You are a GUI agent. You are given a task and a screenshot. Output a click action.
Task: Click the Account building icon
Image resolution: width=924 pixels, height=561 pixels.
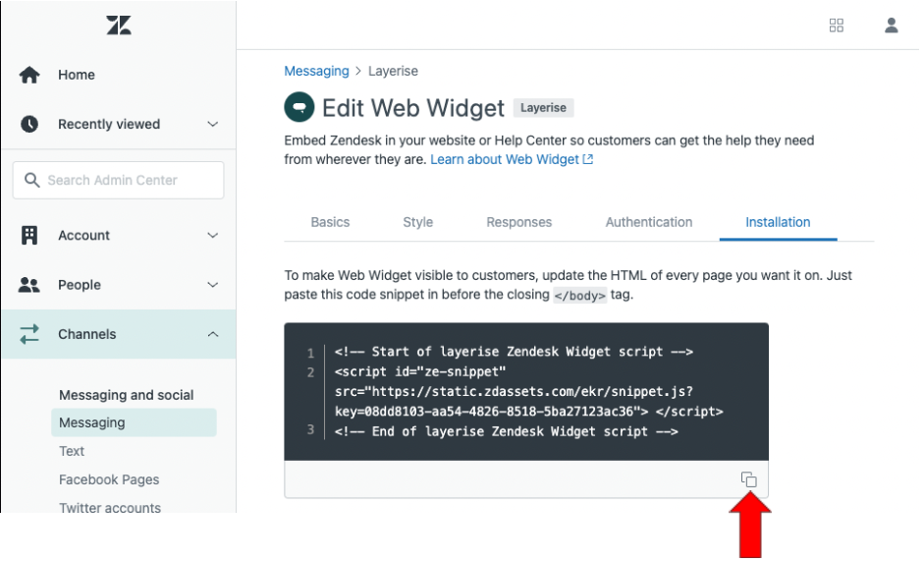click(x=29, y=235)
